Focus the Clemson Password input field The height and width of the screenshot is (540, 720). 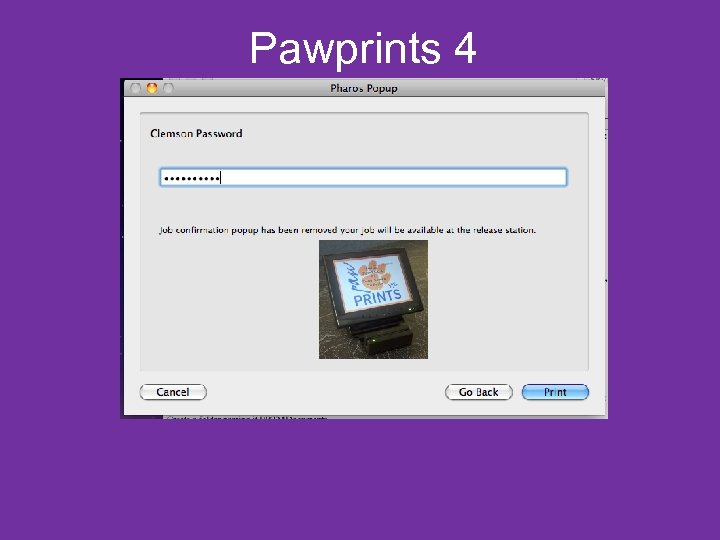coord(363,177)
